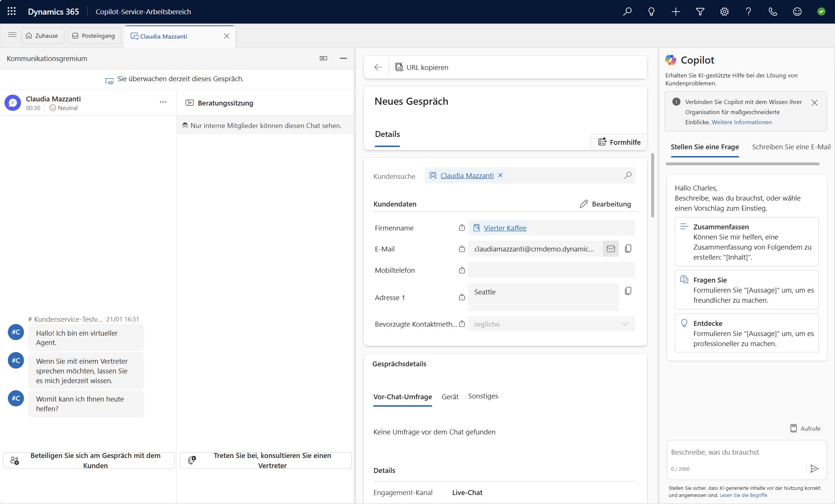835x504 pixels.
Task: Minimize the Kommunikationsgremium panel
Action: pos(343,58)
